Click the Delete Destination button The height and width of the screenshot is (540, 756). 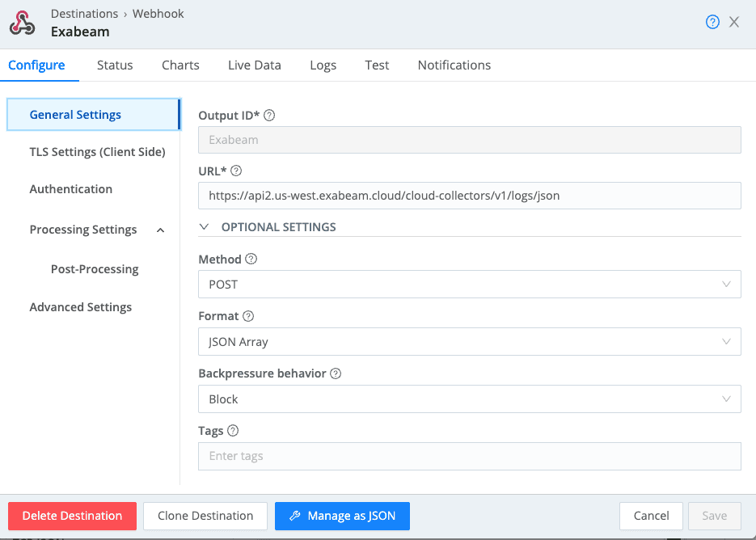(x=72, y=516)
